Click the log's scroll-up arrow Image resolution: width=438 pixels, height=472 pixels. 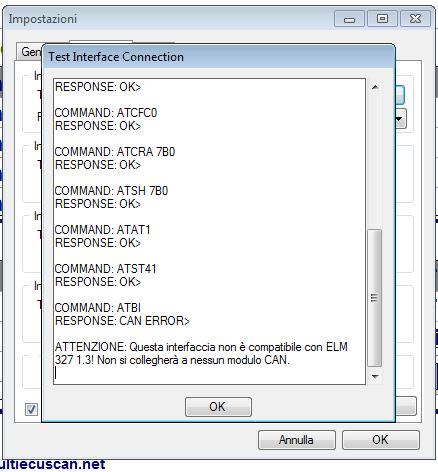(x=375, y=87)
